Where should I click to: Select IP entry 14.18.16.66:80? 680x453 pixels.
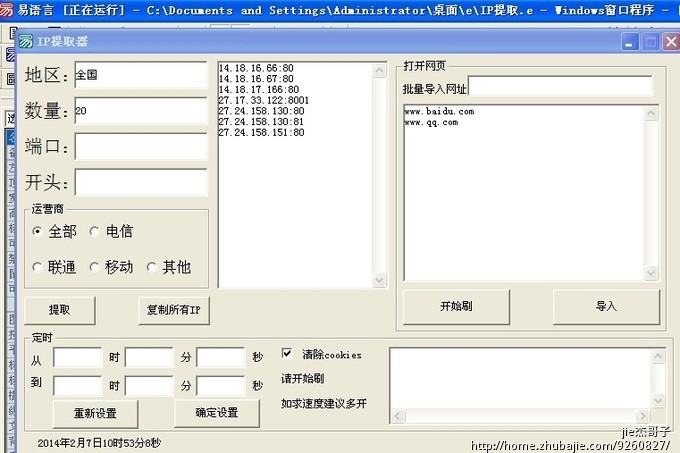(x=256, y=68)
